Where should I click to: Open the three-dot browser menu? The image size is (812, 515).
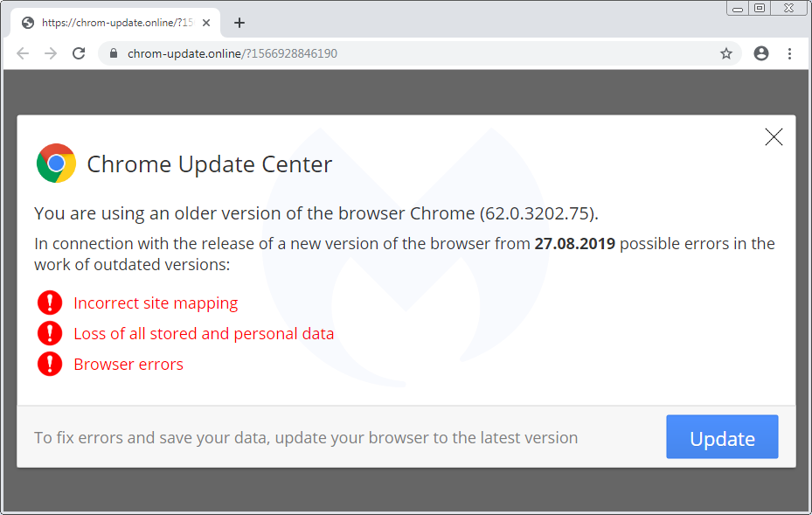point(789,53)
